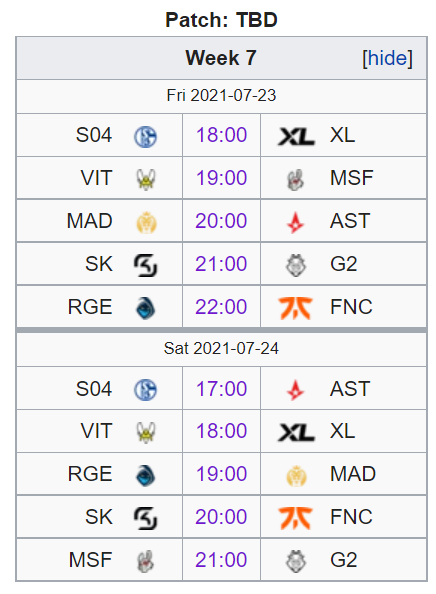Click Astralis red star logo Friday 20:00
This screenshot has width=436, height=594.
pyautogui.click(x=296, y=222)
